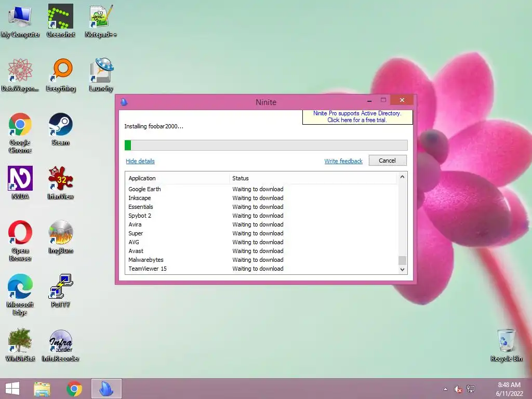Open the Notepad++ desktop shortcut
Screen dimensions: 532x399
click(x=101, y=21)
